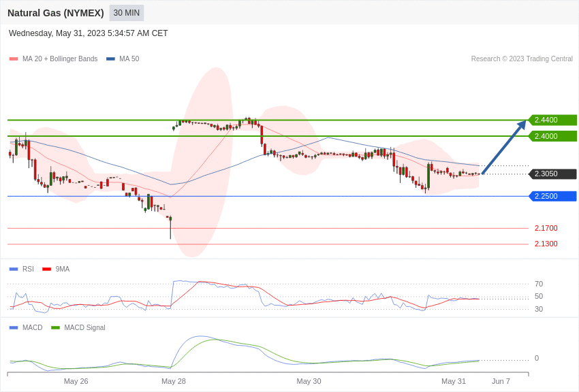The height and width of the screenshot is (392, 579).
Task: Click the RSI legend label
Action: 28,269
